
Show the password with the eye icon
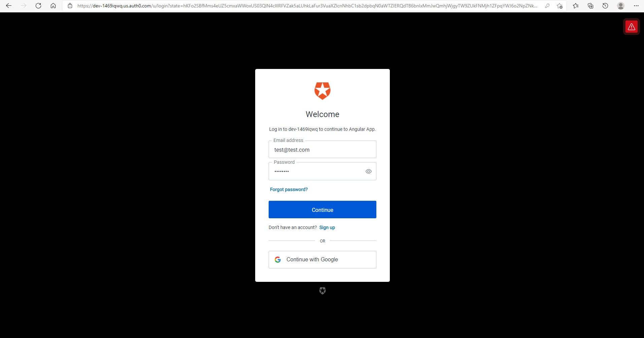click(x=369, y=172)
